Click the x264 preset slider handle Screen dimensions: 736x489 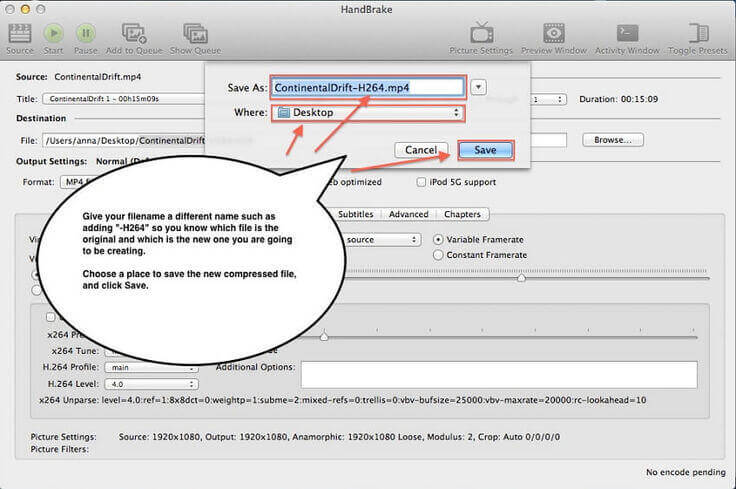324,336
